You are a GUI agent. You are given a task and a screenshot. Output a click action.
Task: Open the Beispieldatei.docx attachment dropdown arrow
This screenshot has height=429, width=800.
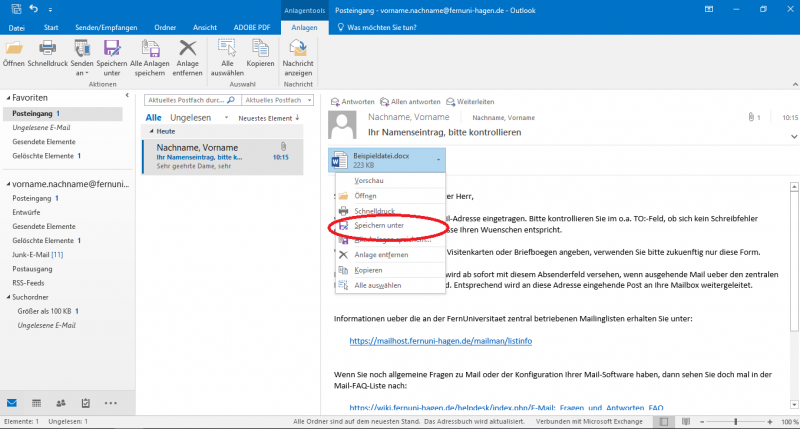tap(438, 160)
